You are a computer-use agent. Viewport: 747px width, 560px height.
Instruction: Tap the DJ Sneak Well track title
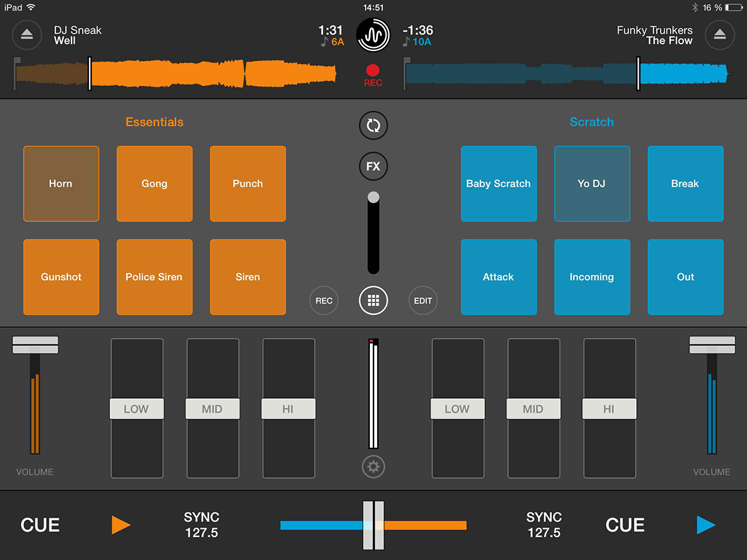[77, 35]
